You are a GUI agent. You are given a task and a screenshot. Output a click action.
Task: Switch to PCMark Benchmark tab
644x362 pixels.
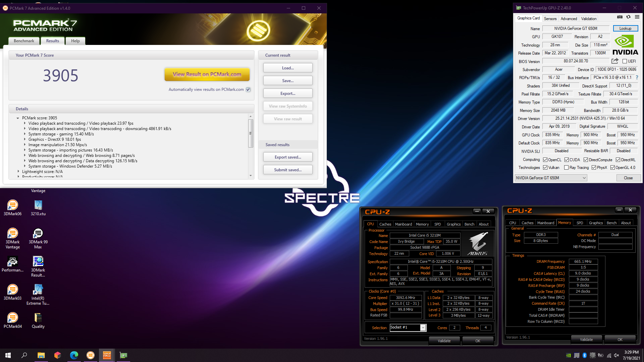pos(24,41)
